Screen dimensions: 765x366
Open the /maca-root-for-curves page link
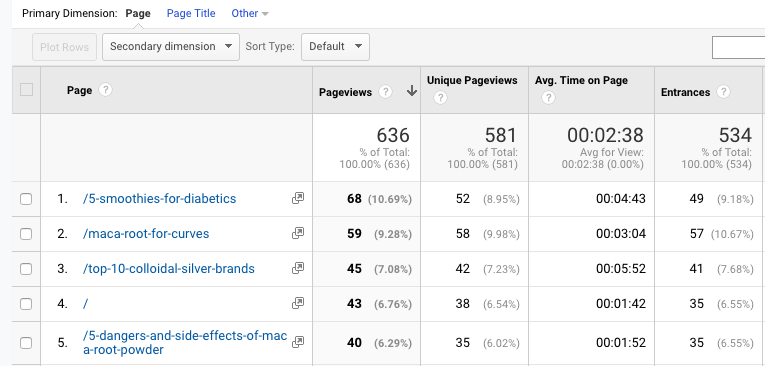(146, 234)
